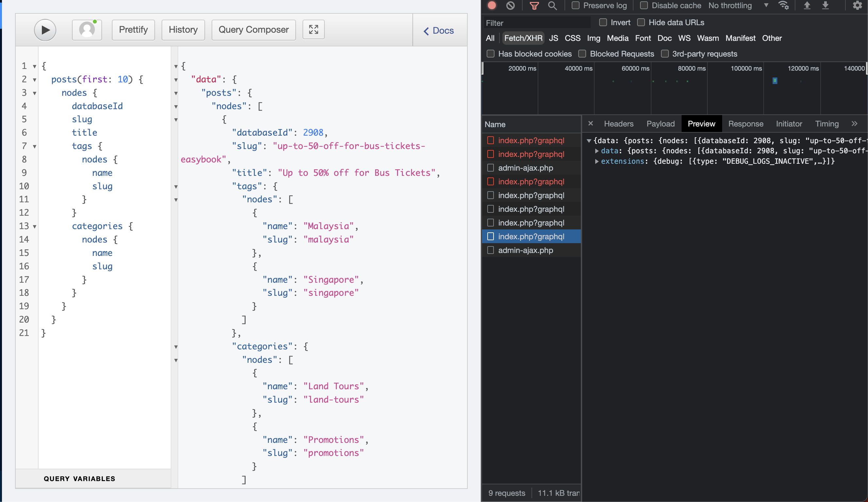Filter requests by Manifest
The width and height of the screenshot is (868, 502).
pyautogui.click(x=740, y=38)
